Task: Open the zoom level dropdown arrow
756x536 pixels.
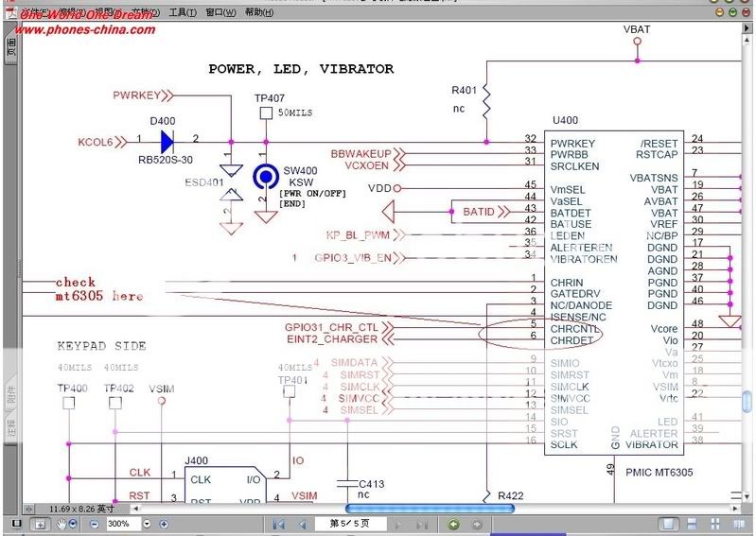Action: click(x=147, y=524)
